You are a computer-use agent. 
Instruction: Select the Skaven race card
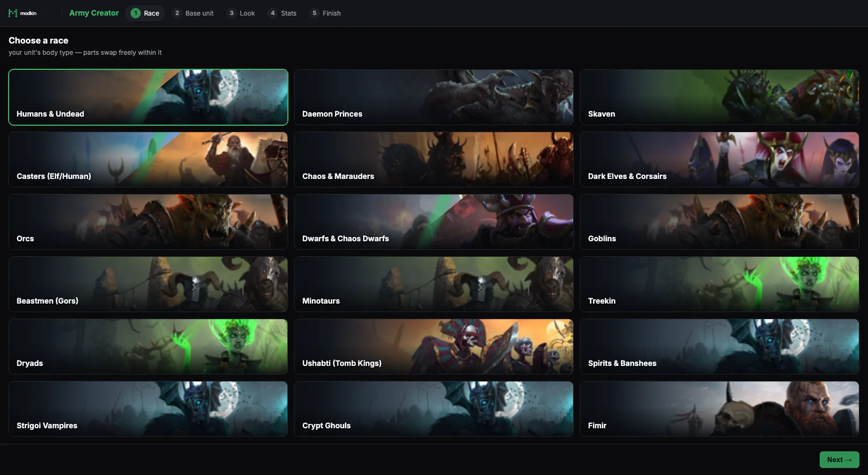click(x=720, y=97)
